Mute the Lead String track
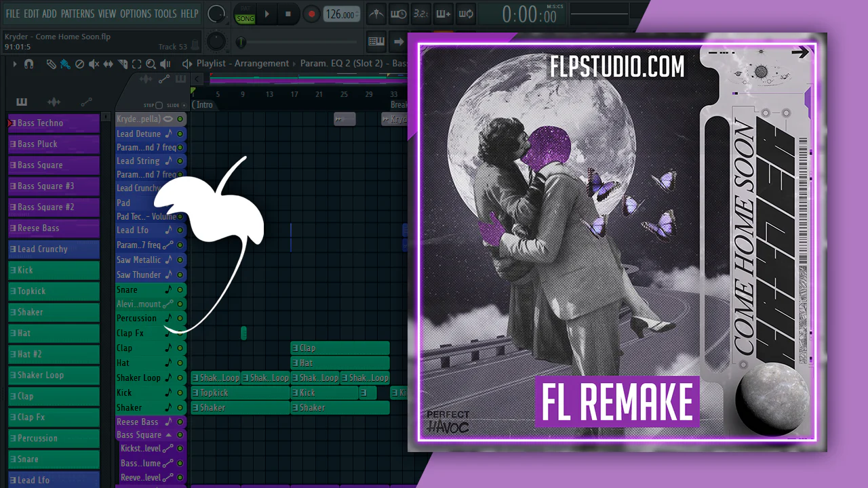Image resolution: width=868 pixels, height=488 pixels. tap(180, 161)
